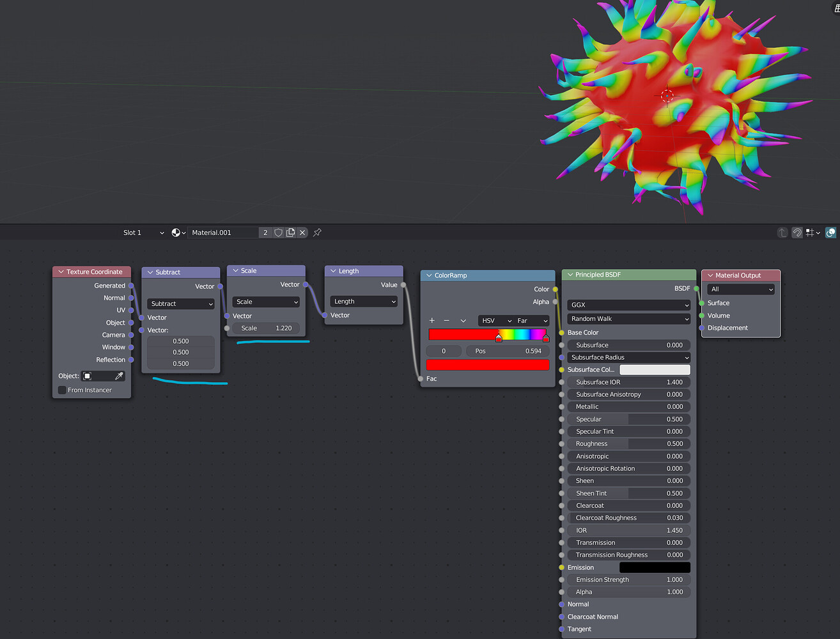
Task: Open the black Emission color swatch
Action: [x=655, y=567]
